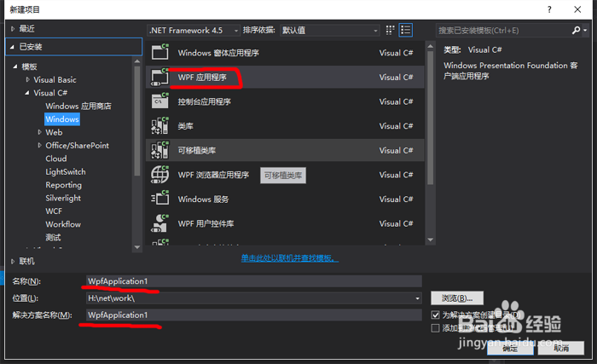Select the 'WPF 用户控件库' row text
The width and height of the screenshot is (597, 364).
(x=206, y=223)
